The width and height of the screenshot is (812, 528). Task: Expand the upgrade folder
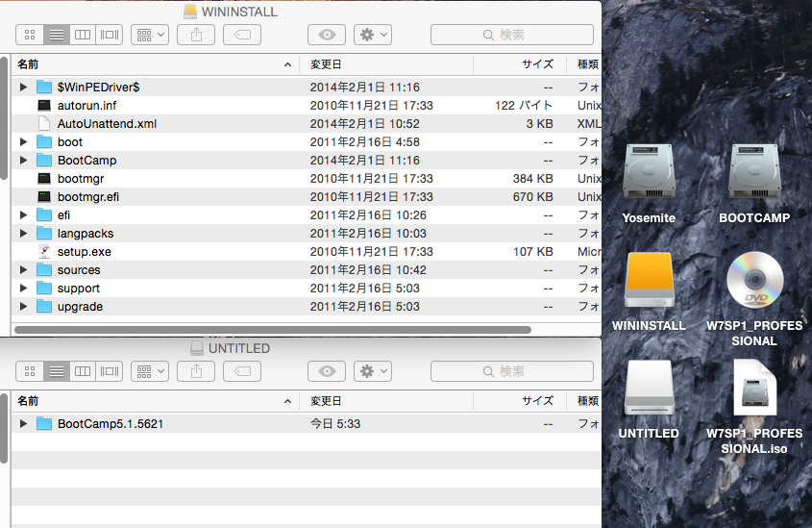(x=23, y=306)
